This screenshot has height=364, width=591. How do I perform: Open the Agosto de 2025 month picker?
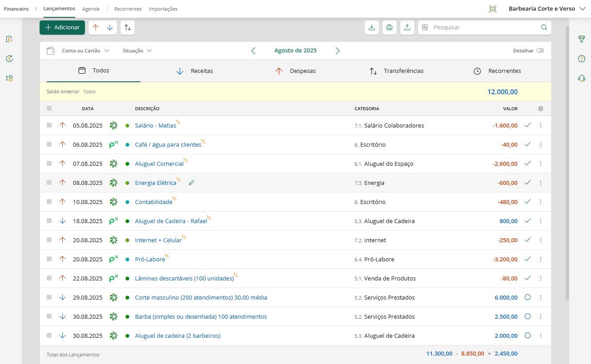295,51
